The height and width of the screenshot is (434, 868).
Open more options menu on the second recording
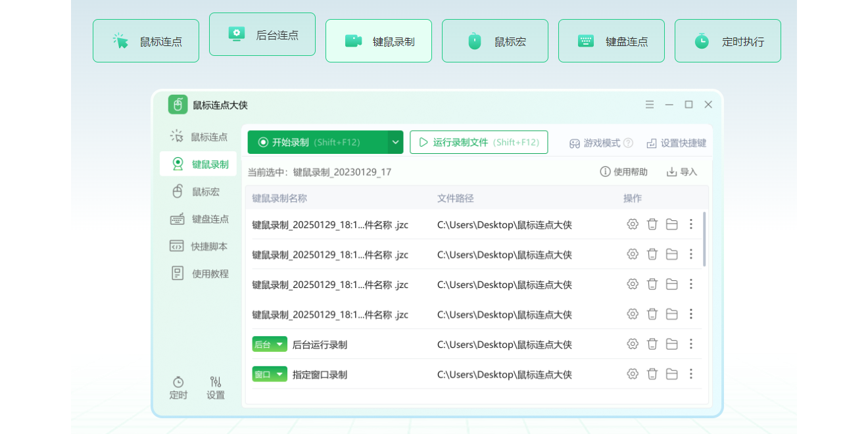(691, 254)
